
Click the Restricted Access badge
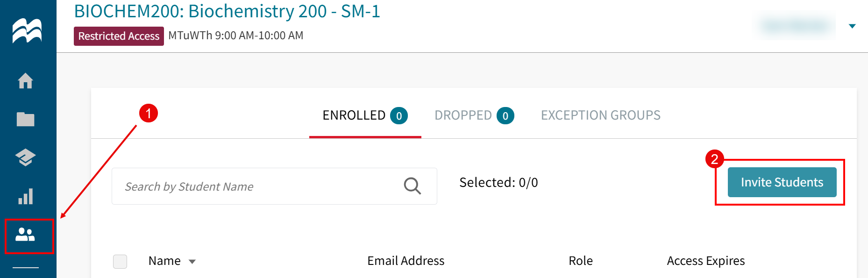[x=119, y=36]
